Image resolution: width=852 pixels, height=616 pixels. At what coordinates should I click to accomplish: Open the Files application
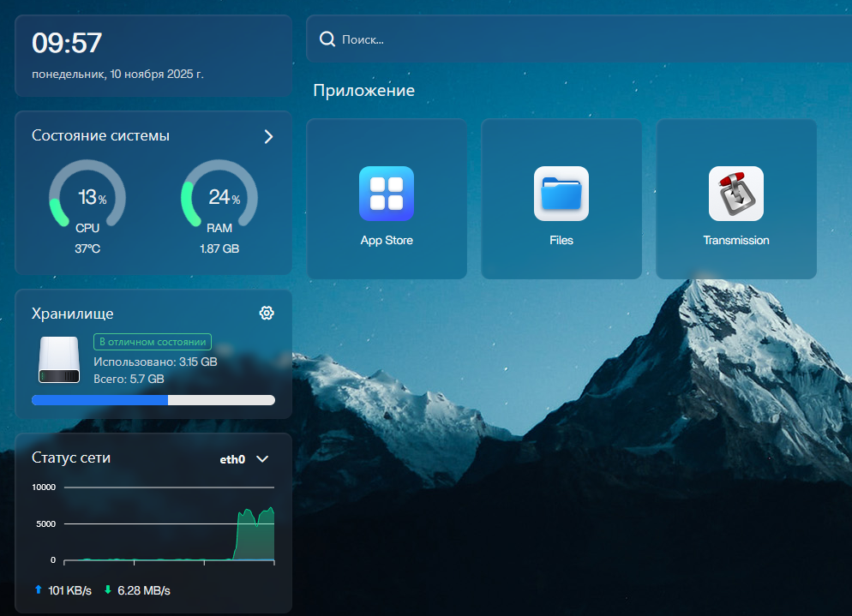(561, 199)
